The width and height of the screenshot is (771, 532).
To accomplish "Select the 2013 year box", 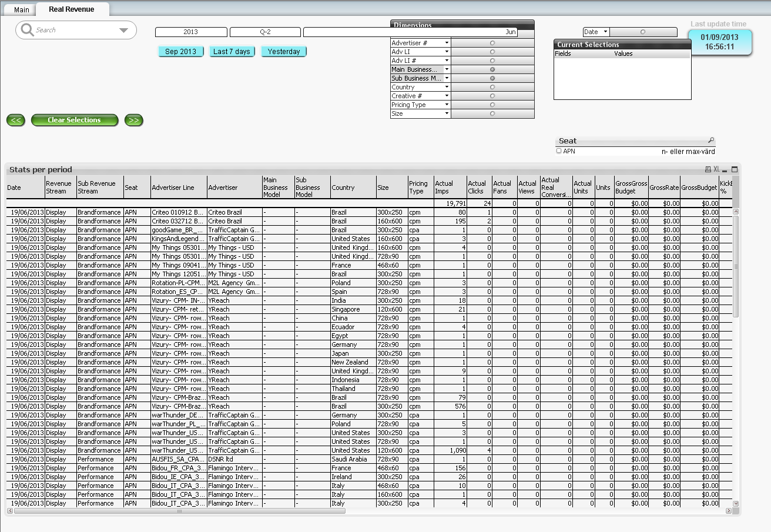I will (191, 32).
